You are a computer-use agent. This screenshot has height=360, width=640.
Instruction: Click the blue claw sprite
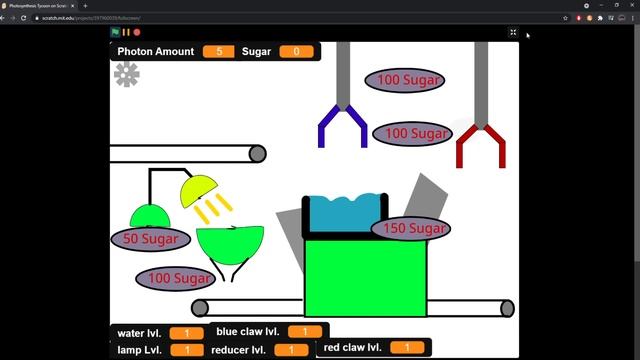tap(342, 126)
